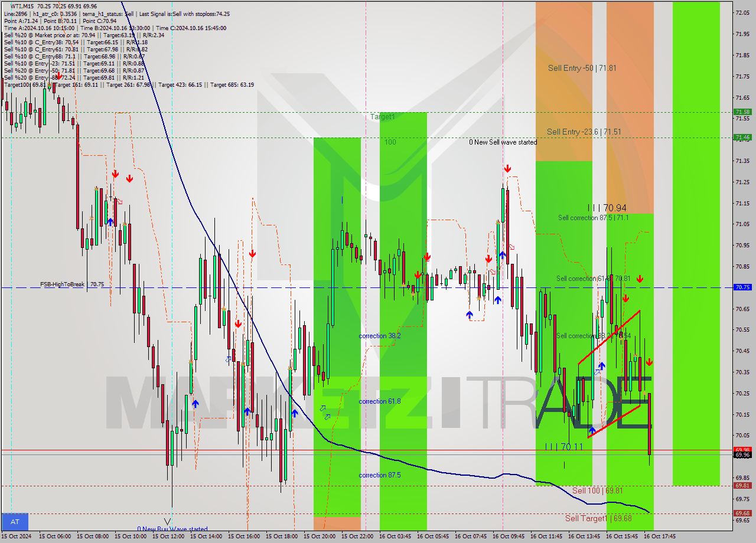Click the 'Target1' label above green zone
This screenshot has width=756, height=543.
click(x=383, y=117)
